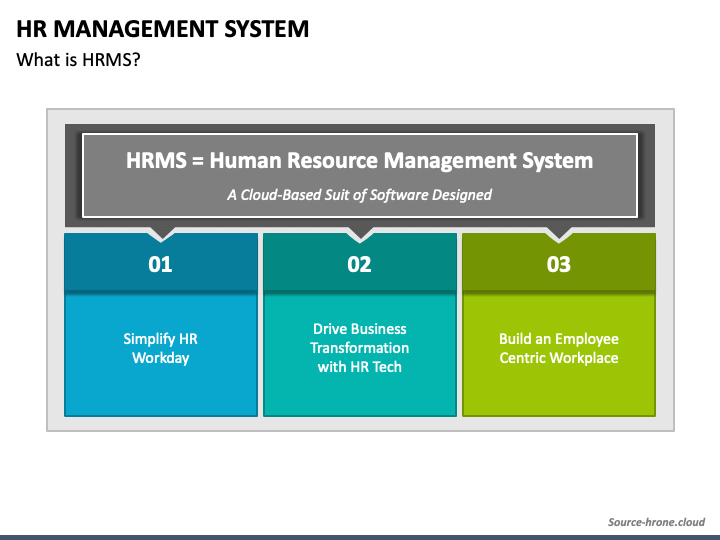Select the '02' number label
This screenshot has width=720, height=540.
click(359, 264)
